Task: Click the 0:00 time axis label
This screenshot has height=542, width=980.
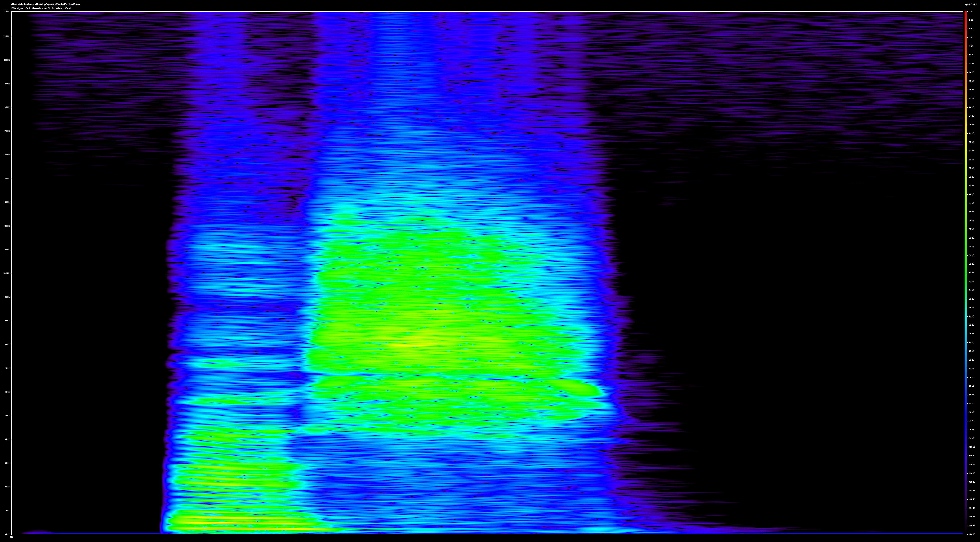Action: 11,537
